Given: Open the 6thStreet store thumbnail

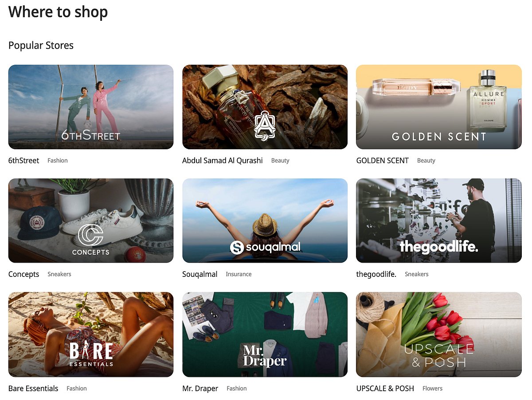Looking at the screenshot, I should tap(91, 107).
